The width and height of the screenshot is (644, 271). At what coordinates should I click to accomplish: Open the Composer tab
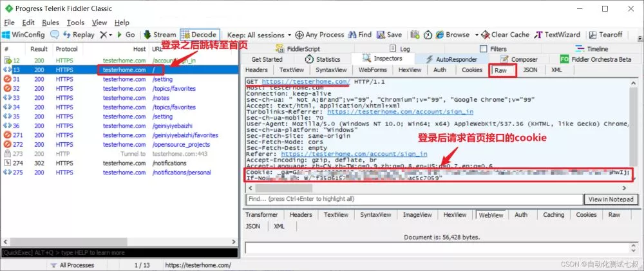(x=518, y=59)
